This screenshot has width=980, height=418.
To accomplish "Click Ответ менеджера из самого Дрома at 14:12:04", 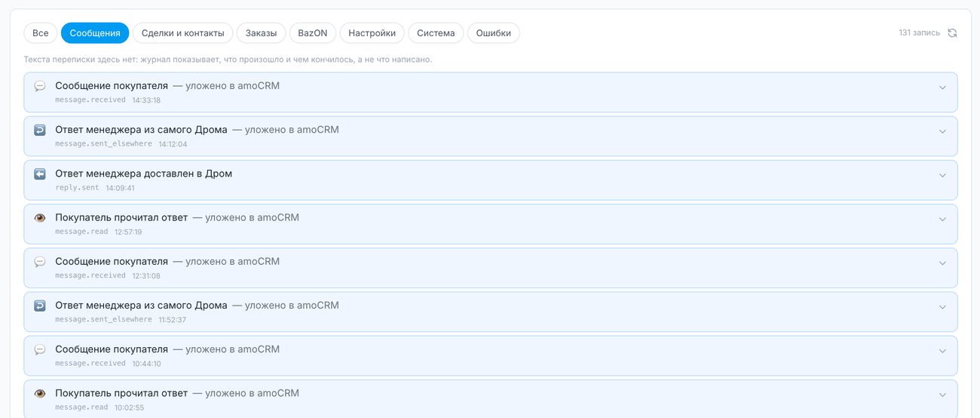I will click(x=141, y=130).
